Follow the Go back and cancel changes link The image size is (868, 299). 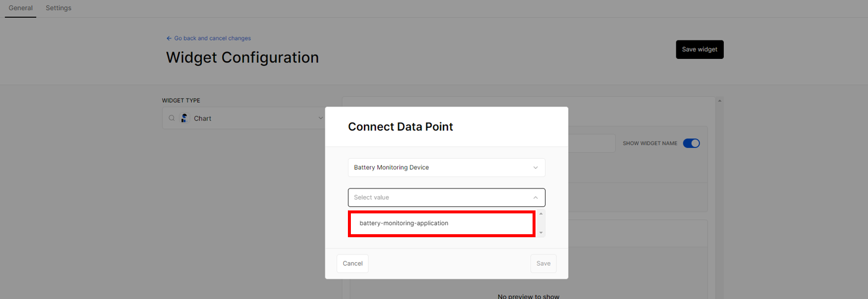pyautogui.click(x=213, y=38)
